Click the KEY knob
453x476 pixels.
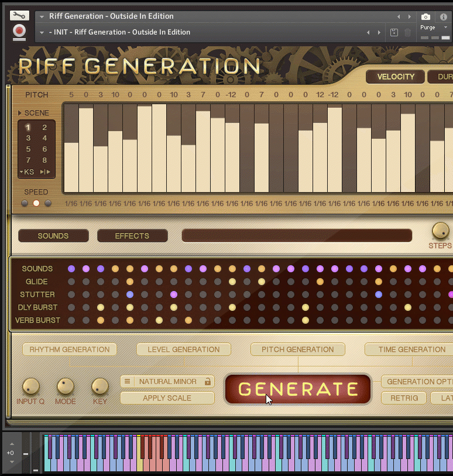[100, 386]
